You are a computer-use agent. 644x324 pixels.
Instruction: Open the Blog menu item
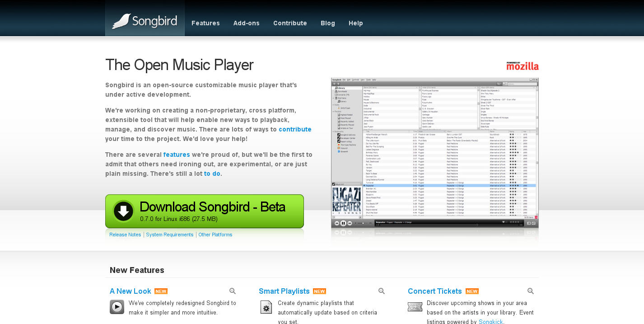(328, 23)
